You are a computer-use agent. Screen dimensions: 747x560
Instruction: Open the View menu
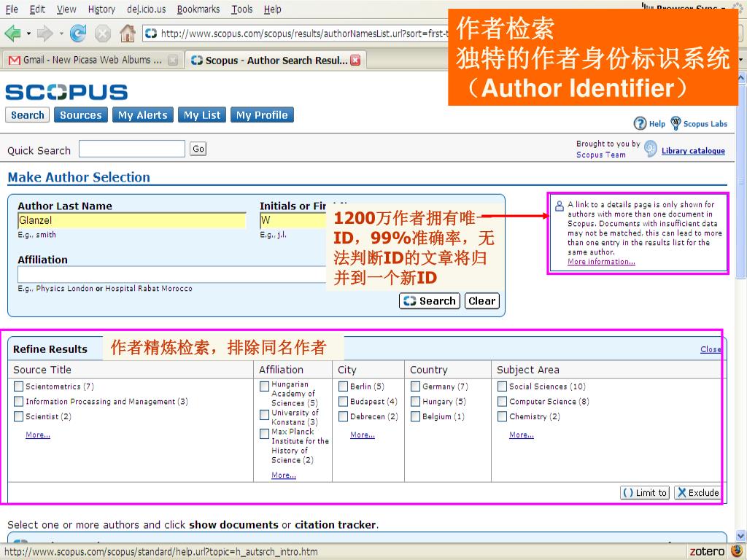pos(66,9)
